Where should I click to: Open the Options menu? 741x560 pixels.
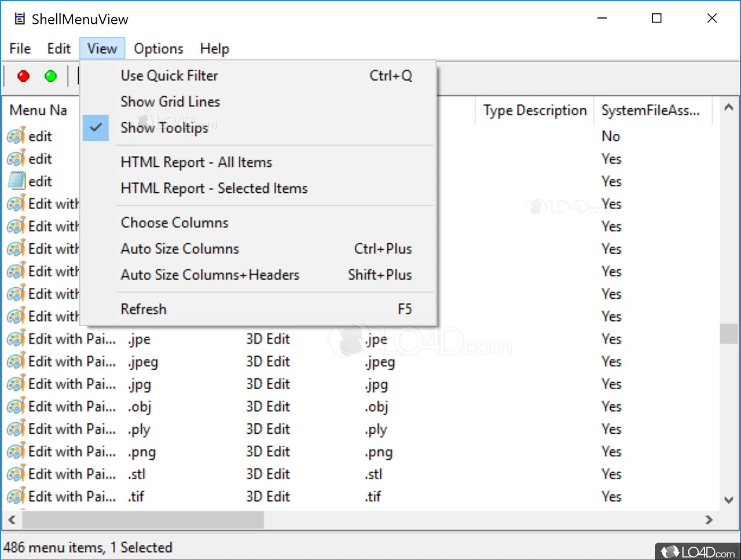coord(158,49)
